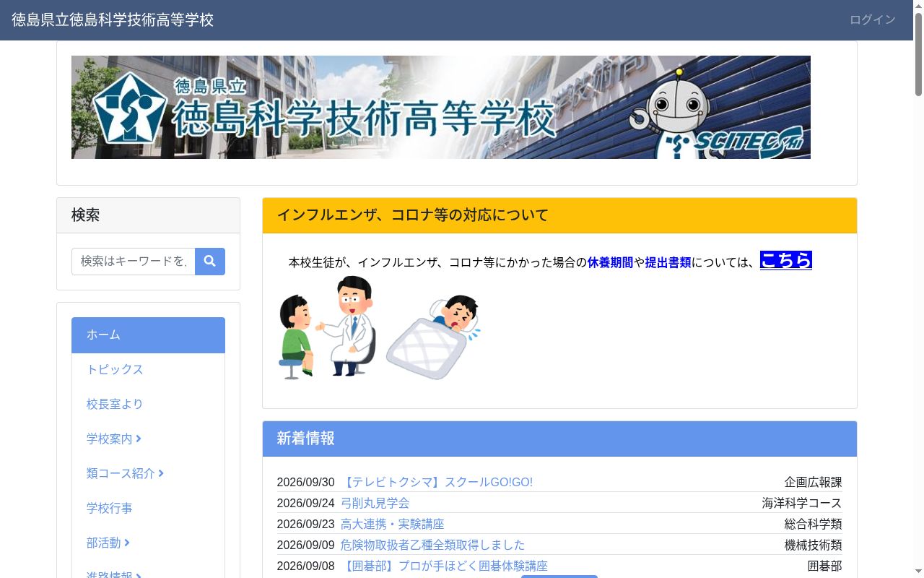Click the school banner image
This screenshot has width=924, height=578.
pyautogui.click(x=441, y=107)
